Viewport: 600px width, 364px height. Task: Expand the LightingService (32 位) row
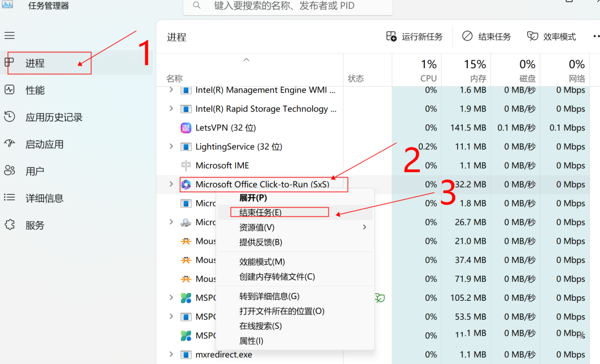pyautogui.click(x=171, y=146)
